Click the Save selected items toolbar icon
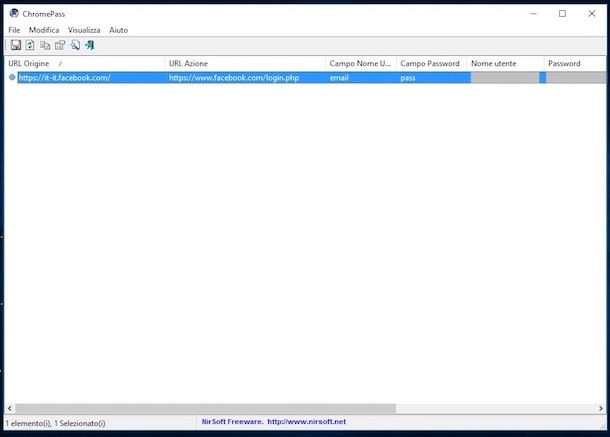The image size is (610, 437). click(x=16, y=45)
